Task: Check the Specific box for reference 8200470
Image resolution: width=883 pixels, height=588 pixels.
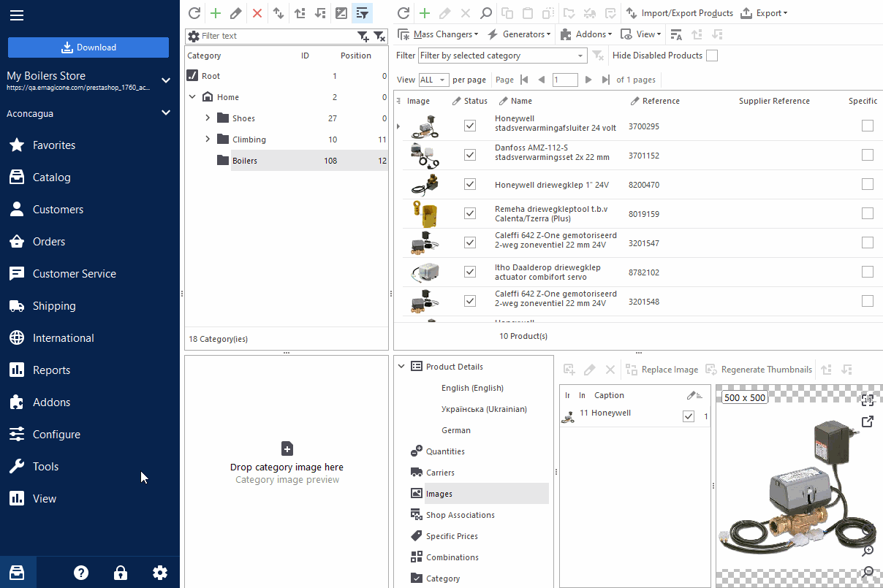Action: pos(868,184)
